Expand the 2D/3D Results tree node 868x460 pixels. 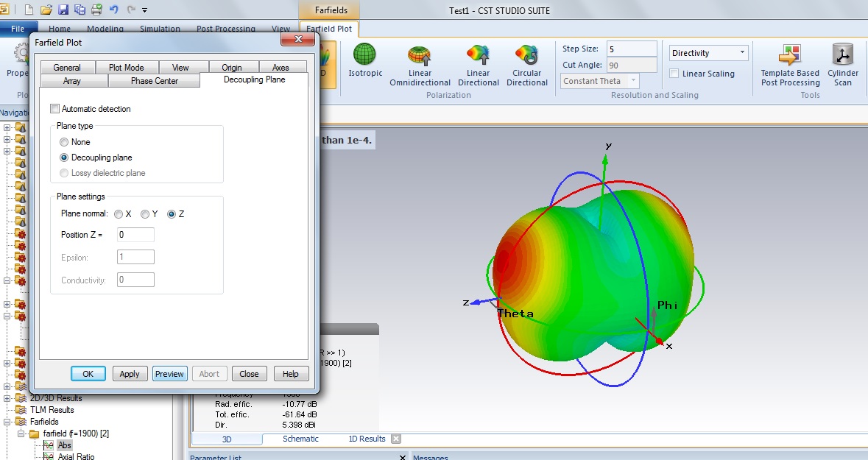point(7,398)
